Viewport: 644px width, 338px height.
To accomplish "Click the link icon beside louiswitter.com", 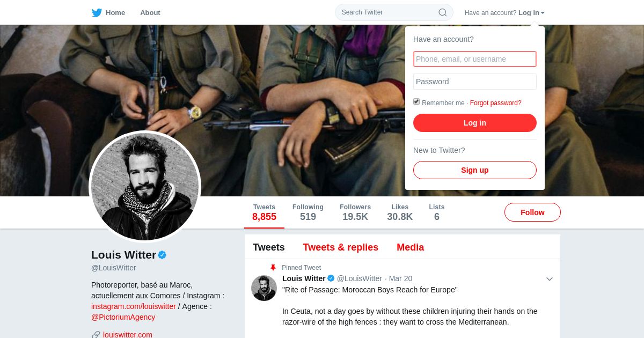I will [96, 335].
